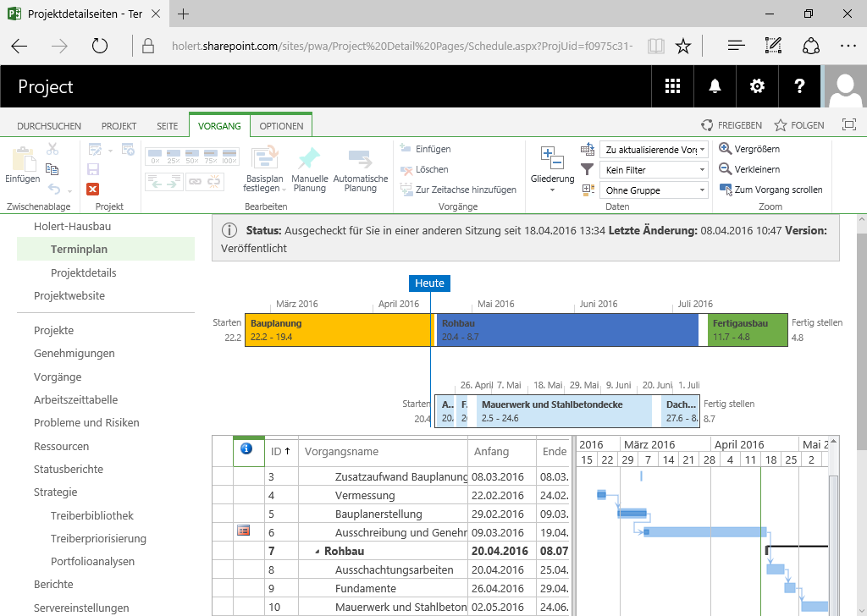Click the Einfügen clipboard paste button
Screen dimensions: 867x616
point(23,165)
